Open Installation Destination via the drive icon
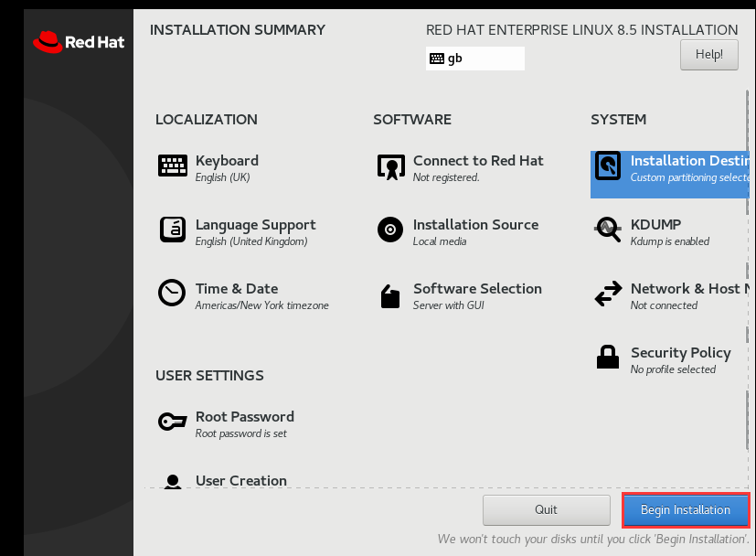This screenshot has width=756, height=556. pos(608,166)
